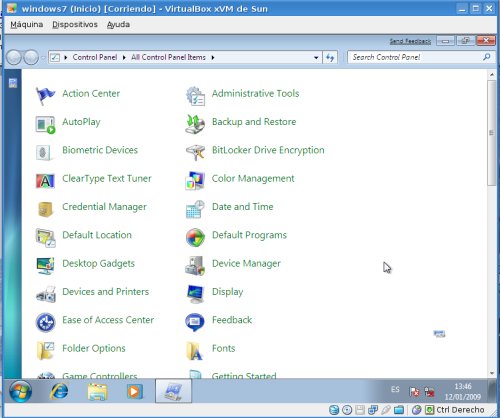Click the Windows Start orb
This screenshot has height=418, width=500.
pos(20,391)
